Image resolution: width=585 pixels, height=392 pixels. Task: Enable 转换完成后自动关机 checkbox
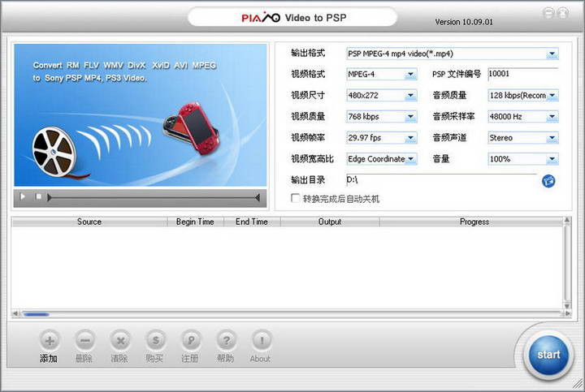click(x=295, y=198)
